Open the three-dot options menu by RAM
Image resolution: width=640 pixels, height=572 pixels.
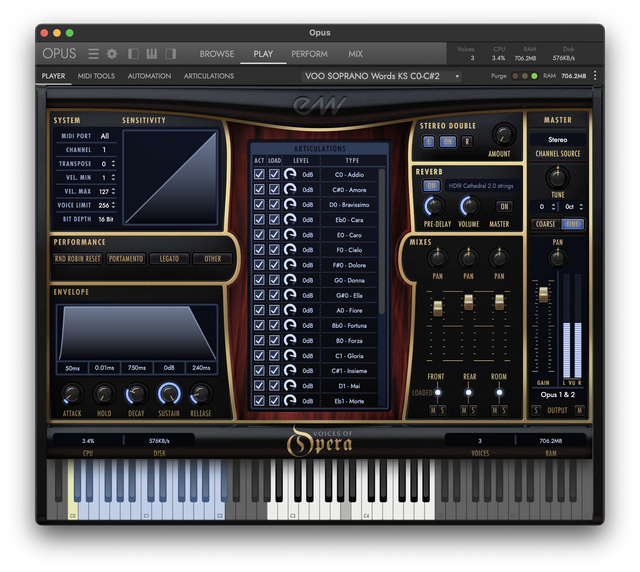pyautogui.click(x=595, y=76)
